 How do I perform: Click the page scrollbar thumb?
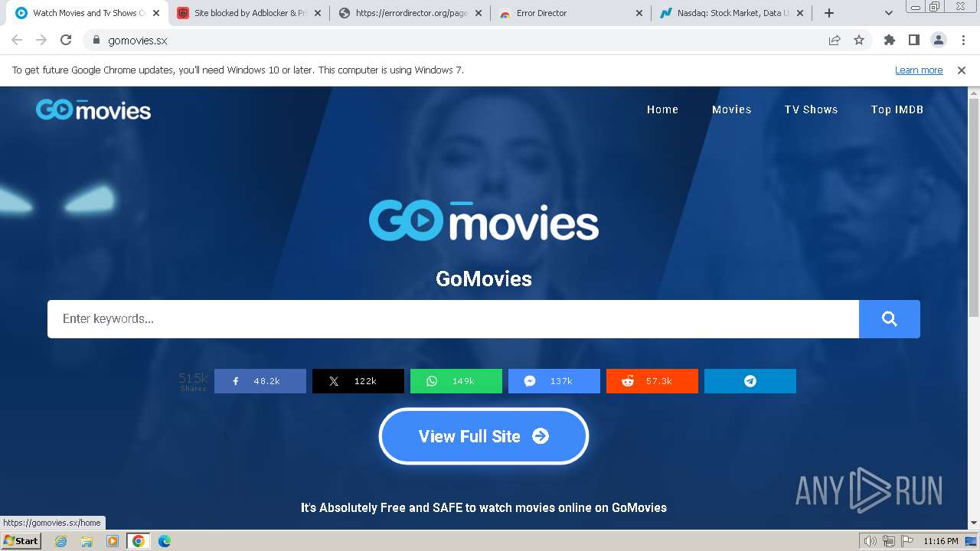coord(974,207)
